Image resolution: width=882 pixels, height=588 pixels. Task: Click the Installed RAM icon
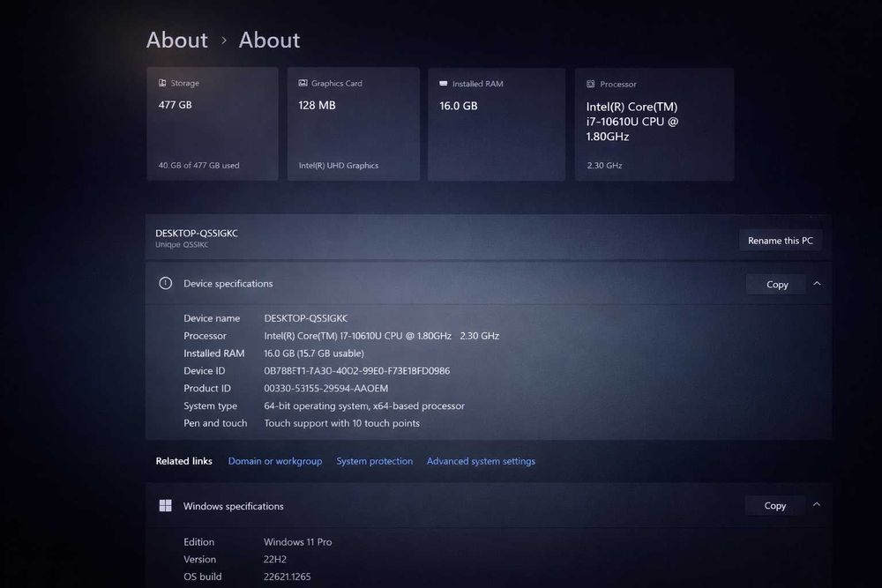[x=444, y=83]
